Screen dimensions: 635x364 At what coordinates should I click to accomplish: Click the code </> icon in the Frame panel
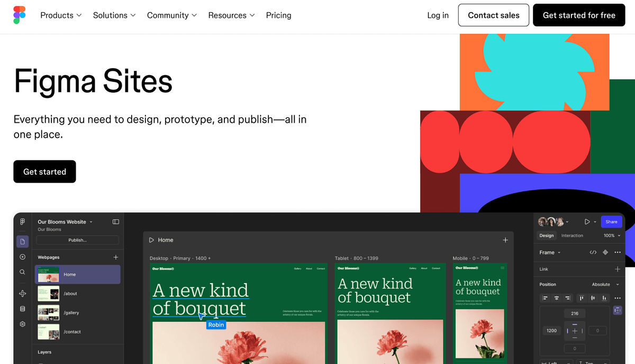pos(593,252)
